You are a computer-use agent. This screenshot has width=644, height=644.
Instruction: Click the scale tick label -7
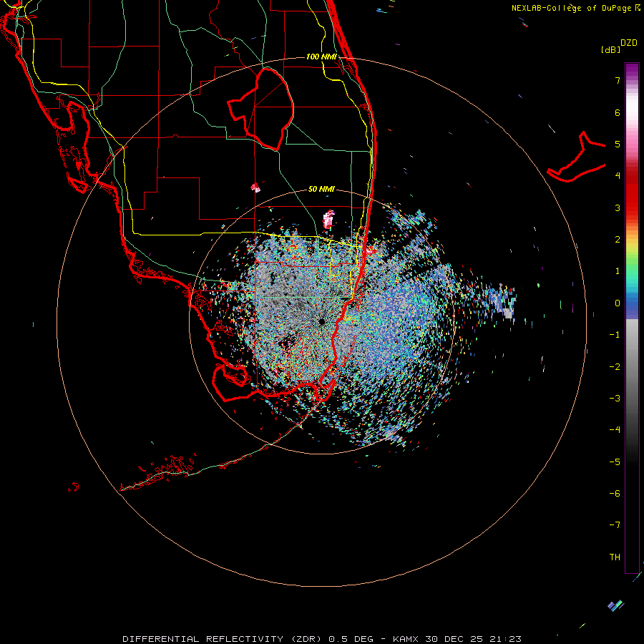(615, 525)
